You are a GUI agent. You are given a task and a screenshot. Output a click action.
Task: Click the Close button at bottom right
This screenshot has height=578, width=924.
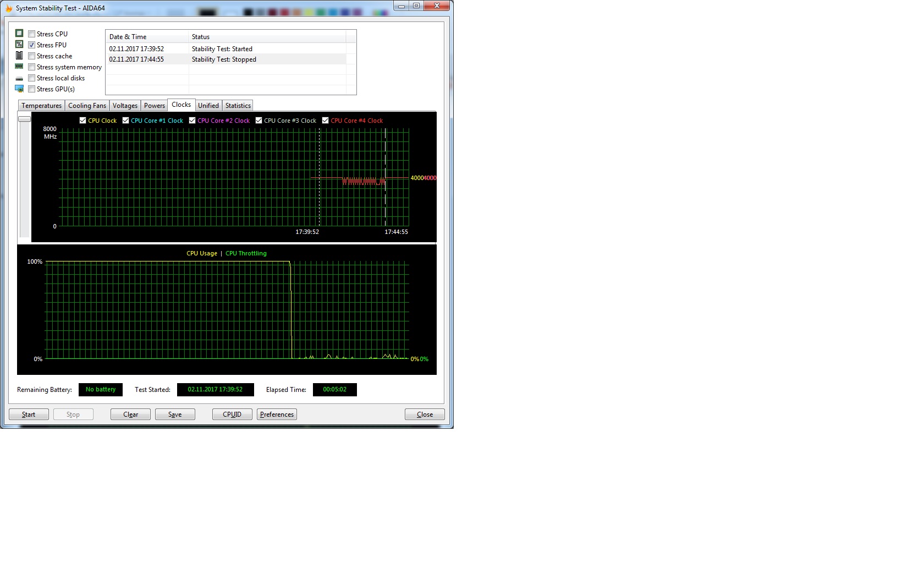425,415
